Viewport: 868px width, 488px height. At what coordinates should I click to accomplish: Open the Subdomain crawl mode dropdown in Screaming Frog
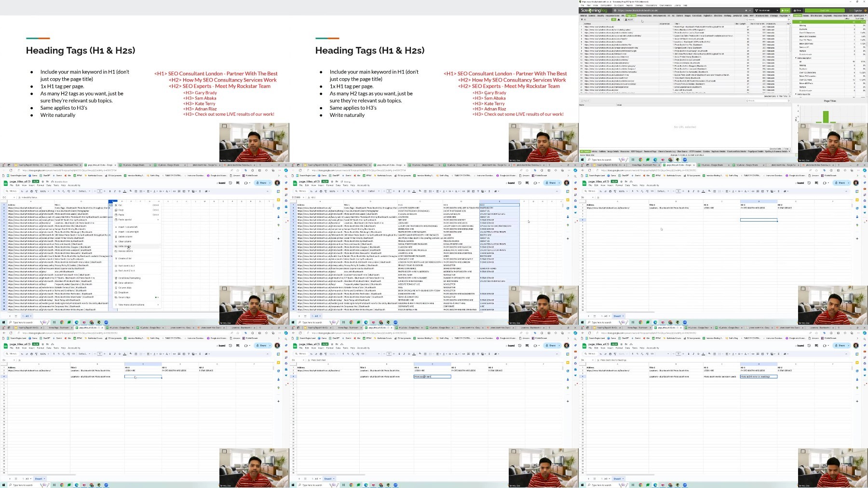click(x=766, y=10)
